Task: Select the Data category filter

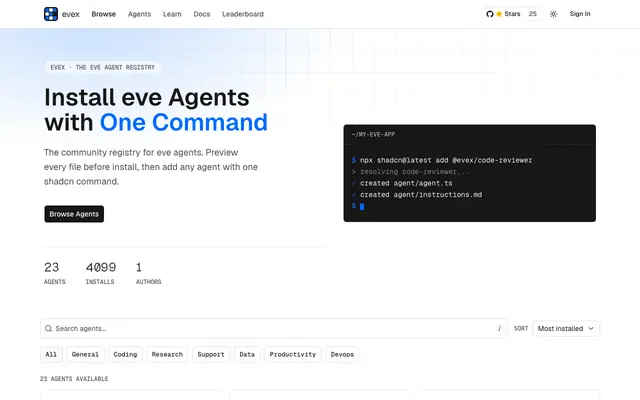Action: click(247, 354)
